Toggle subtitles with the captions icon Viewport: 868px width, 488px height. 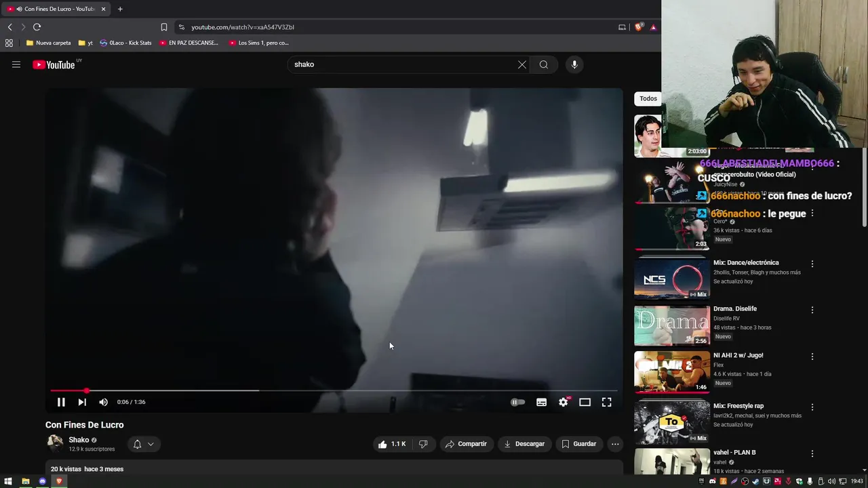(x=541, y=402)
